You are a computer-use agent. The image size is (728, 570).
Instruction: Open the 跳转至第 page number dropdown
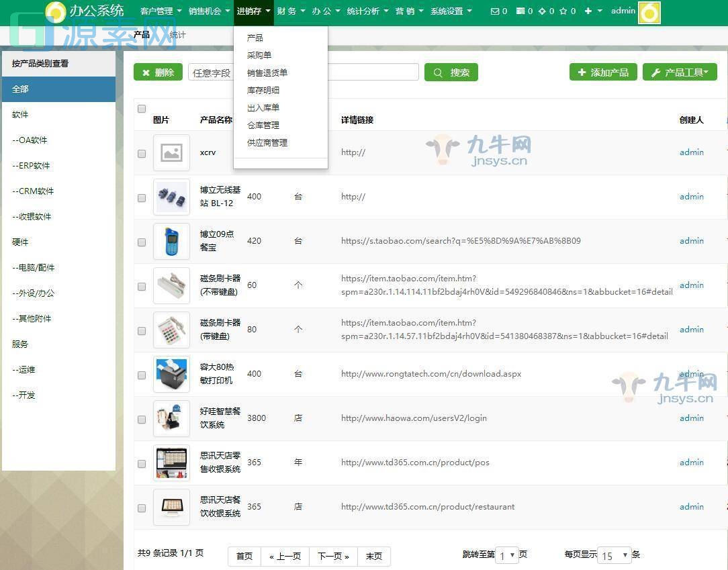pos(508,555)
